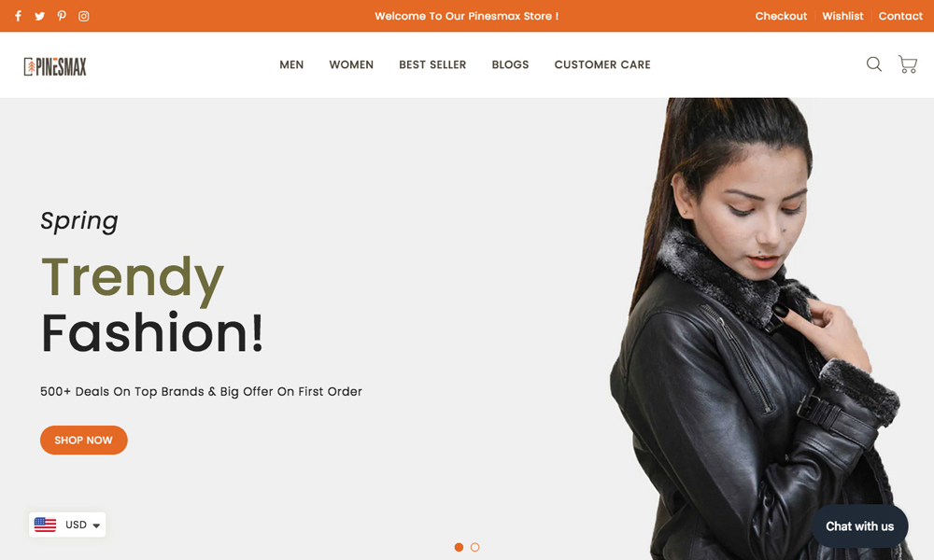Open the Wishlist link
Viewport: 934px width, 560px height.
click(842, 16)
